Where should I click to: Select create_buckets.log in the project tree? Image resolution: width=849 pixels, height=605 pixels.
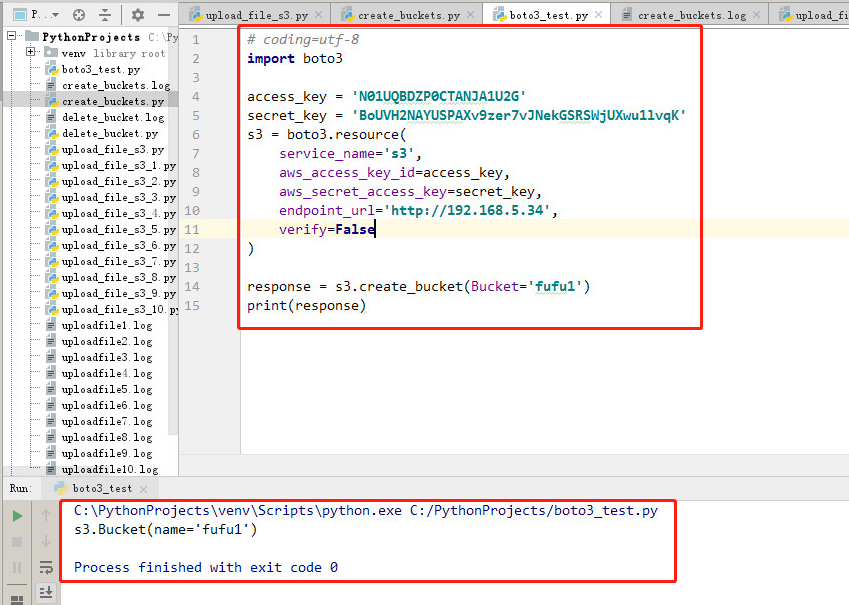click(116, 85)
